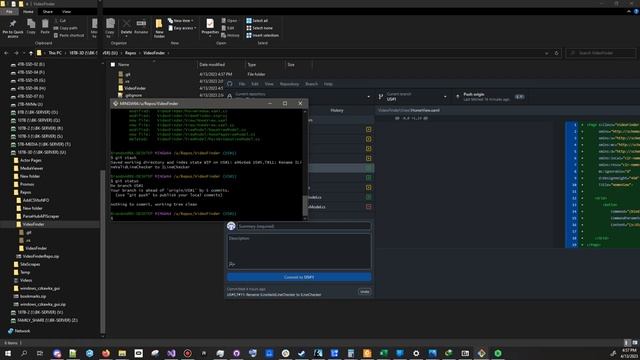Click This PC in the address bar path
The width and height of the screenshot is (640, 360).
tap(55, 53)
